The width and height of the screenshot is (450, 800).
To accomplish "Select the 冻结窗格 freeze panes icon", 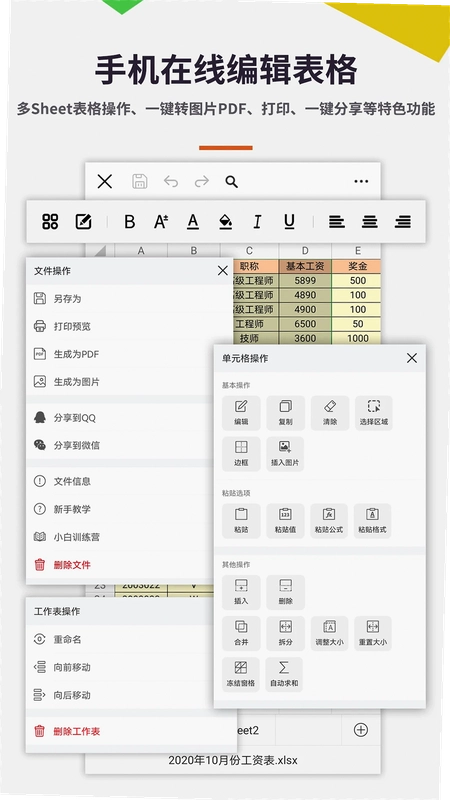I will pyautogui.click(x=241, y=674).
